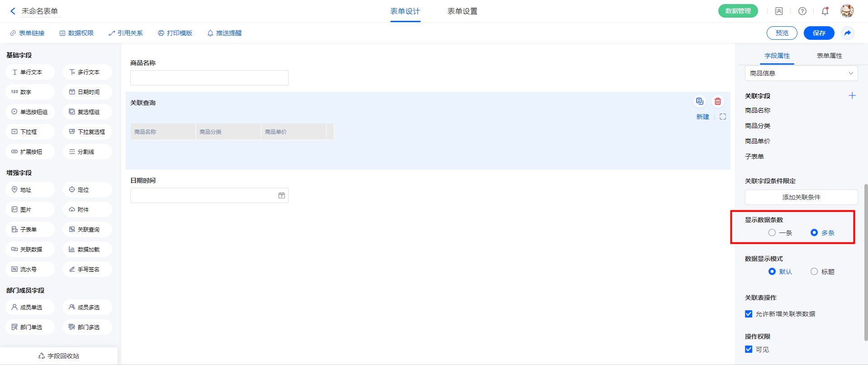Select the 标题 display mode radio

[814, 271]
